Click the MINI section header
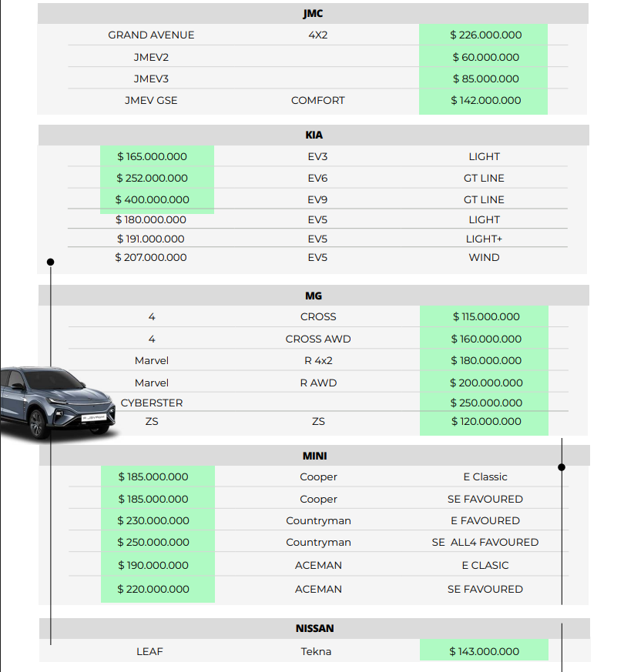The image size is (624, 672). point(314,456)
